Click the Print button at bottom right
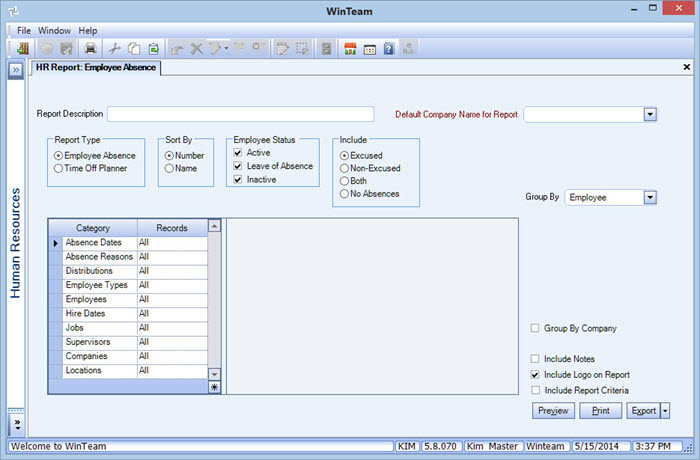The height and width of the screenshot is (460, 700). [x=600, y=410]
